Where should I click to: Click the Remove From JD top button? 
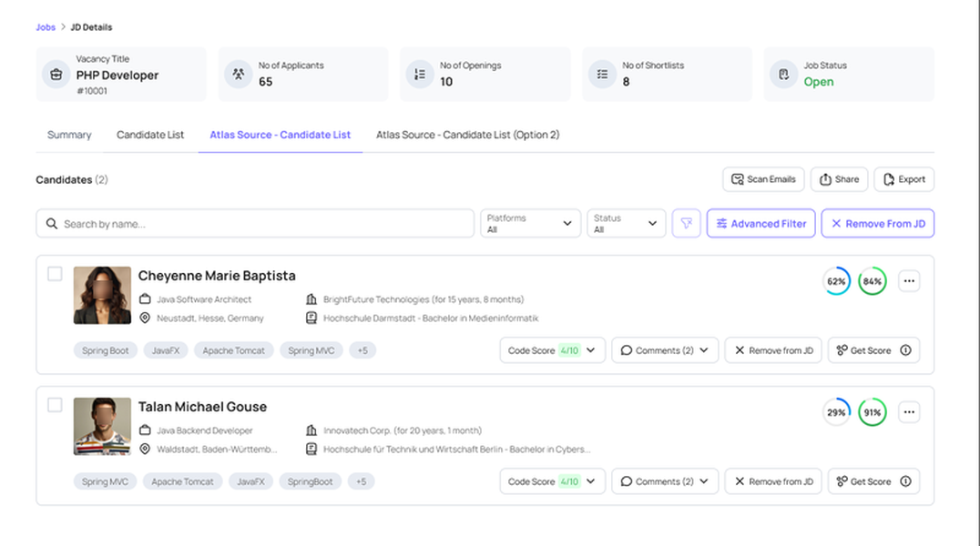877,224
